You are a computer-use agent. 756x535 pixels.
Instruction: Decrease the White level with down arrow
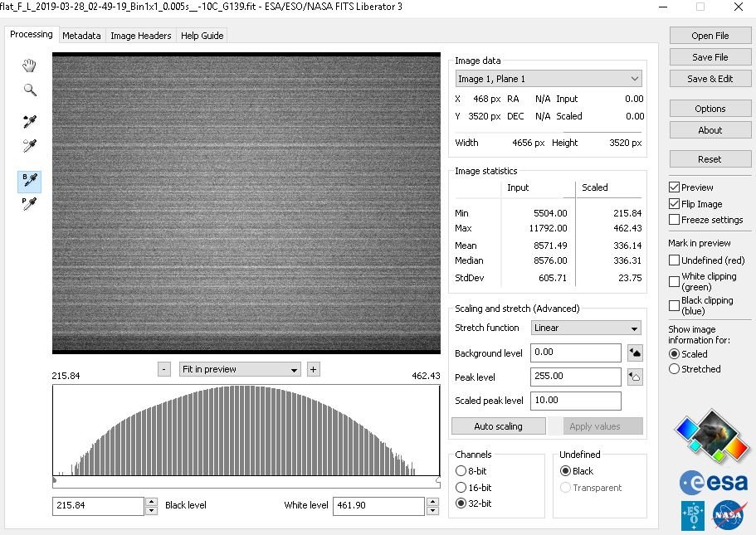pos(433,510)
